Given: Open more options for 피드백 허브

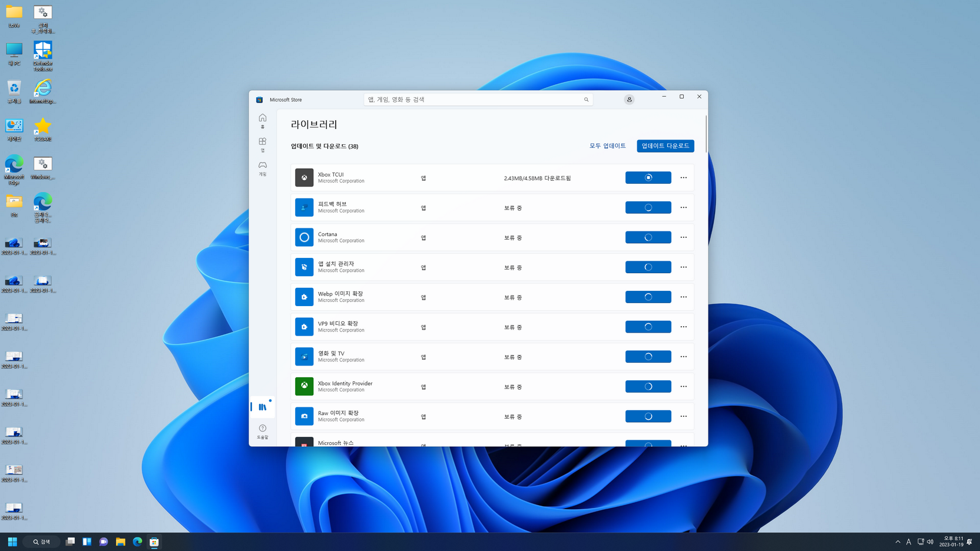Looking at the screenshot, I should point(683,207).
